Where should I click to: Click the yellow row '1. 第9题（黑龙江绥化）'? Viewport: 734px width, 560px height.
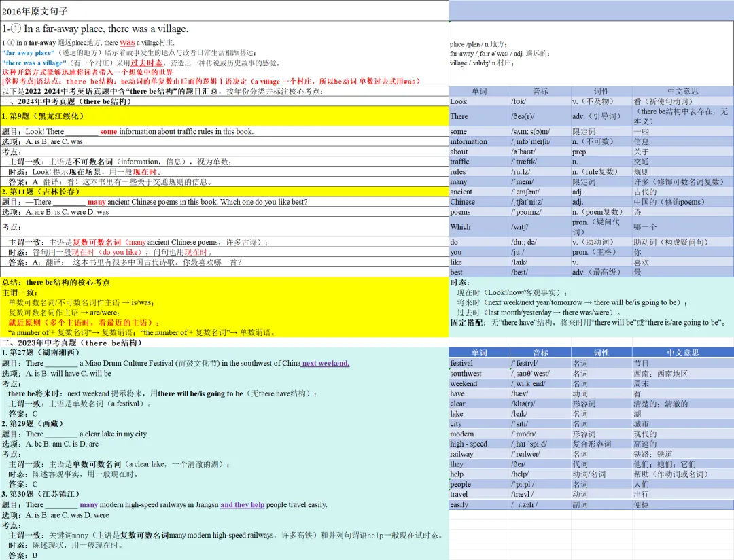pos(224,116)
